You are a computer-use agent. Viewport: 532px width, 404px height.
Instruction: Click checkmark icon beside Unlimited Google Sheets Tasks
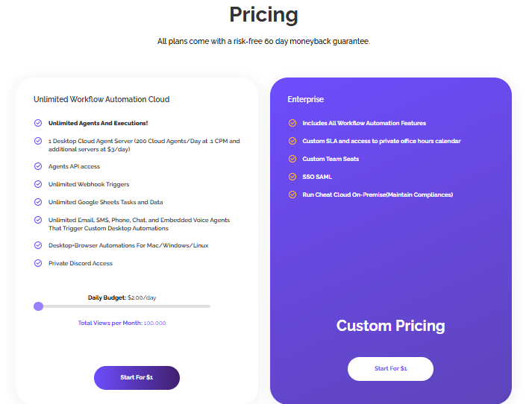(38, 202)
